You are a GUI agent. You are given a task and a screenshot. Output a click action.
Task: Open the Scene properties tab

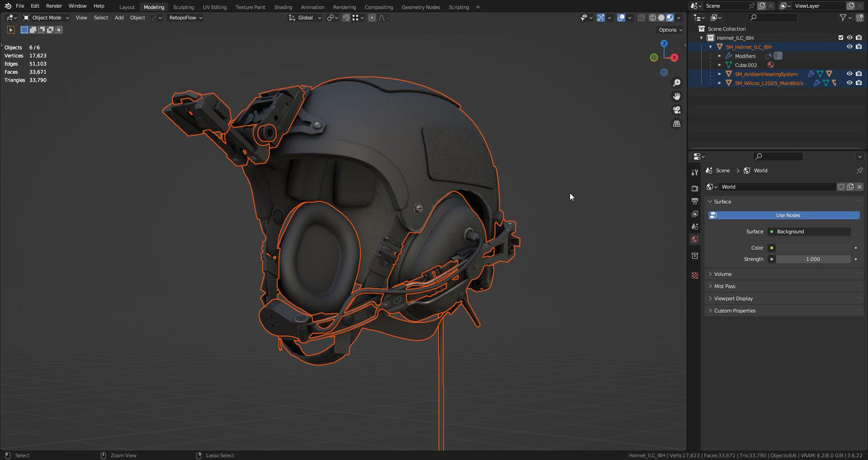point(694,226)
